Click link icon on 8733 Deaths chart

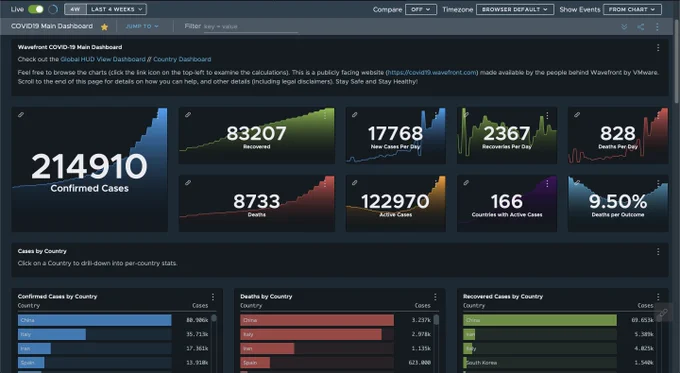[188, 183]
